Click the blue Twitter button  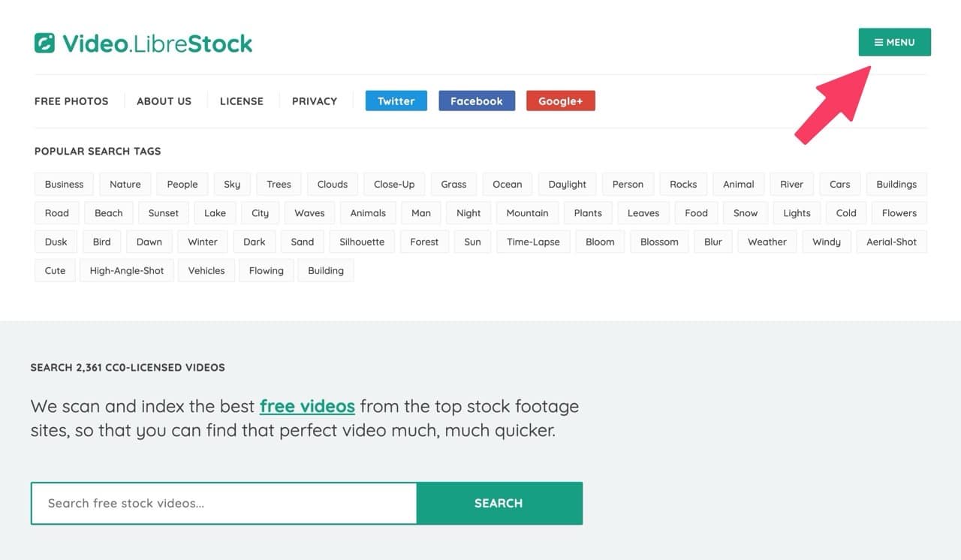[x=396, y=101]
